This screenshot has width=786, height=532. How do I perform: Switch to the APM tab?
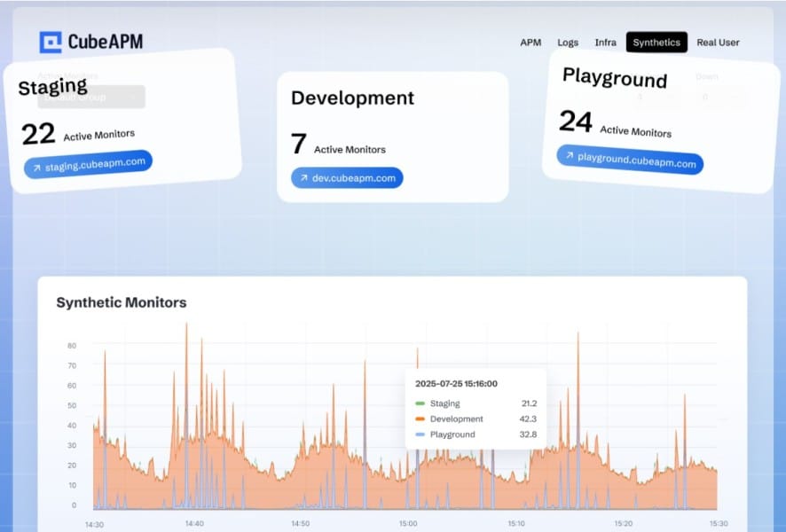pos(531,42)
